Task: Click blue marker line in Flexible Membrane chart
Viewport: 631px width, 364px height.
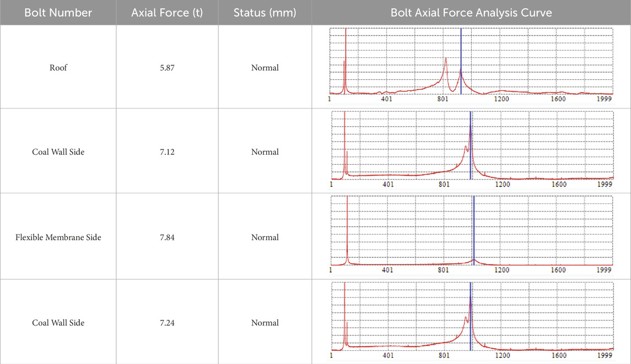Action: pyautogui.click(x=473, y=230)
